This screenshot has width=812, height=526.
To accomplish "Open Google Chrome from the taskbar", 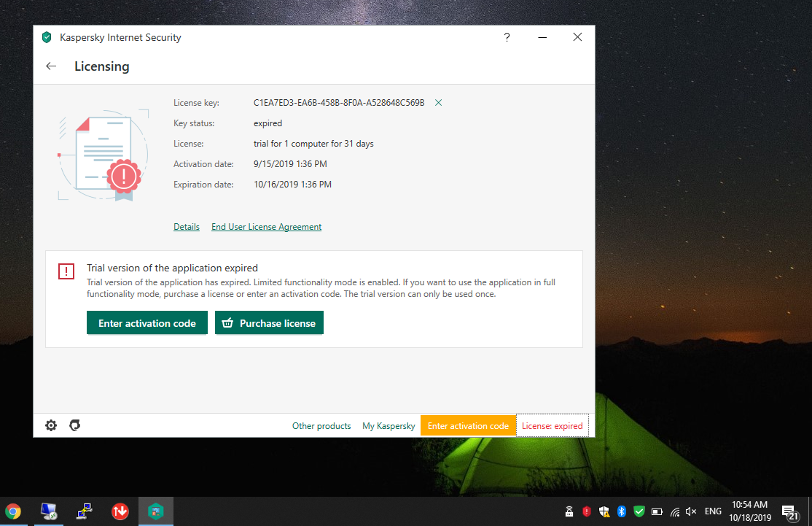I will [13, 511].
